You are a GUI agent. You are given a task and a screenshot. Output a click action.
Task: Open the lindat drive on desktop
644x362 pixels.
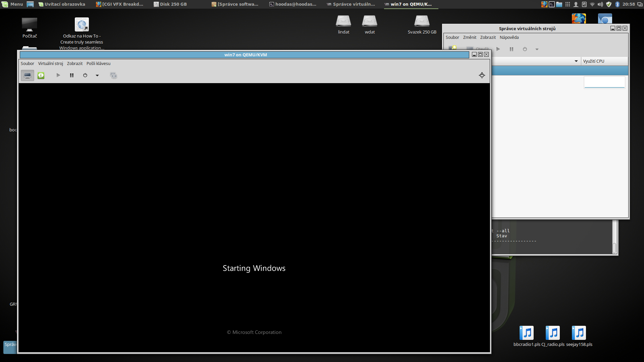(343, 25)
